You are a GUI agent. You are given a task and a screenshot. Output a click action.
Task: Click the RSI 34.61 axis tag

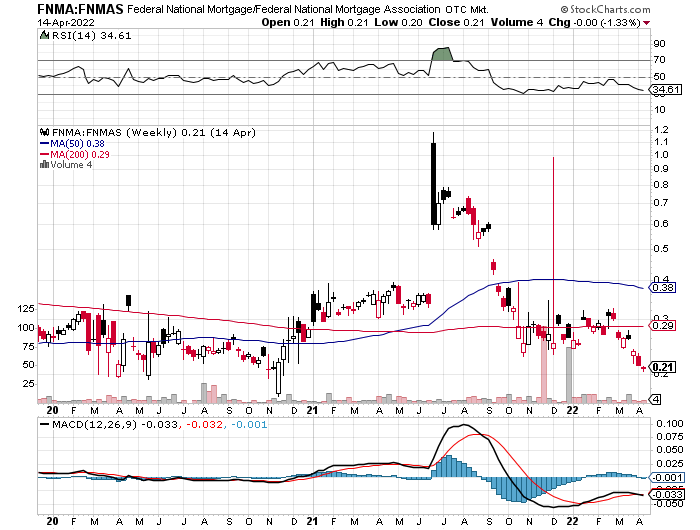tap(666, 89)
